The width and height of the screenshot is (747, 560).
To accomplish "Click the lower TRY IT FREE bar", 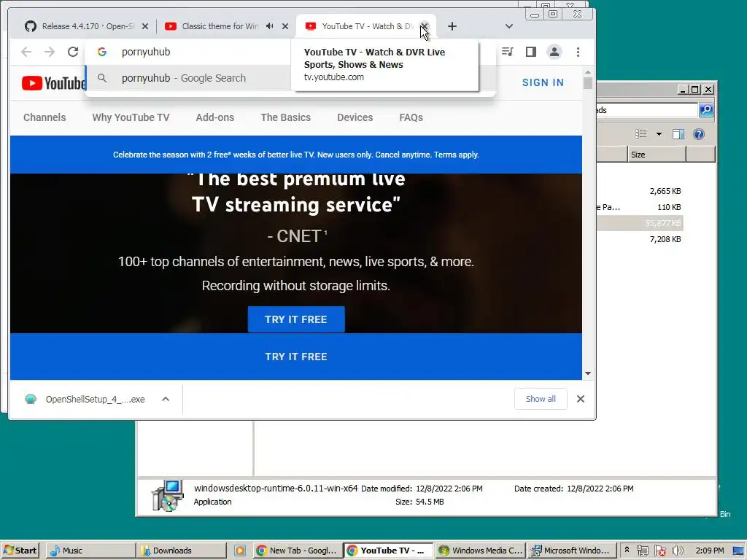I will (x=296, y=357).
